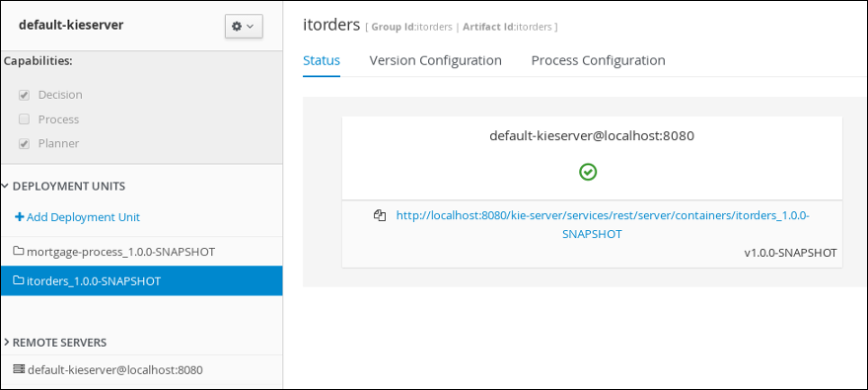Switch to the Version Configuration tab

click(x=435, y=60)
